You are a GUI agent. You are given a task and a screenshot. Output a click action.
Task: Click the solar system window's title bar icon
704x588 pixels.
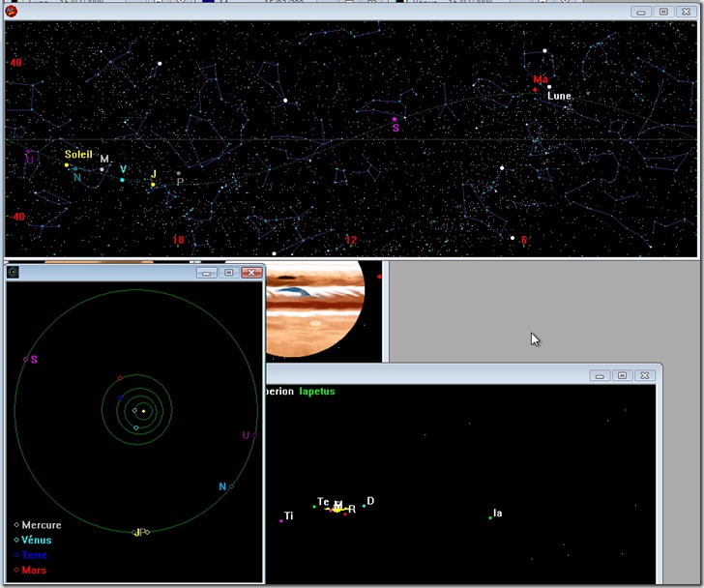[14, 273]
